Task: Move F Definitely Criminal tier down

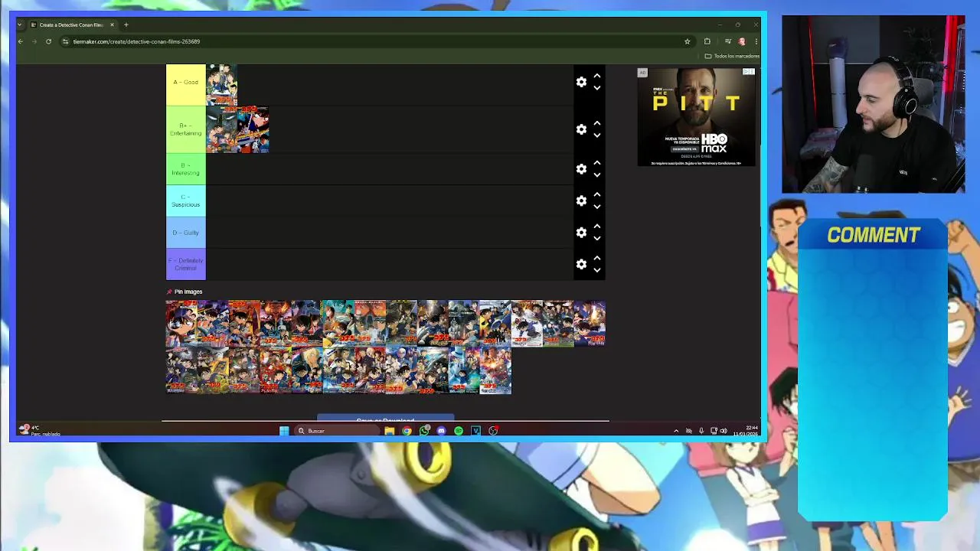Action: pyautogui.click(x=597, y=270)
